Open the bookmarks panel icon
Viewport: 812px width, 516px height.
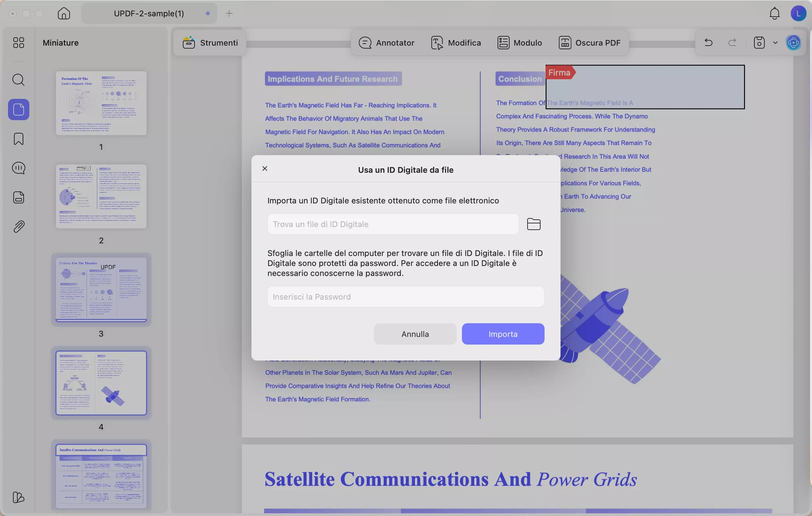[x=19, y=139]
